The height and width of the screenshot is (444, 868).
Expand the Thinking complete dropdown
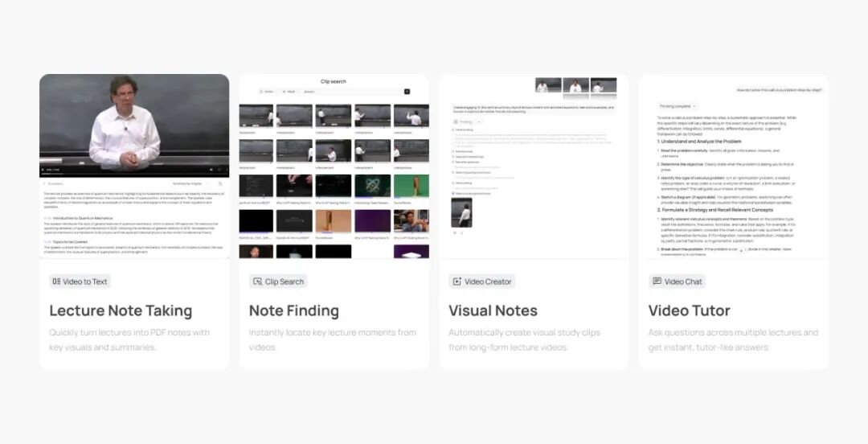(678, 106)
